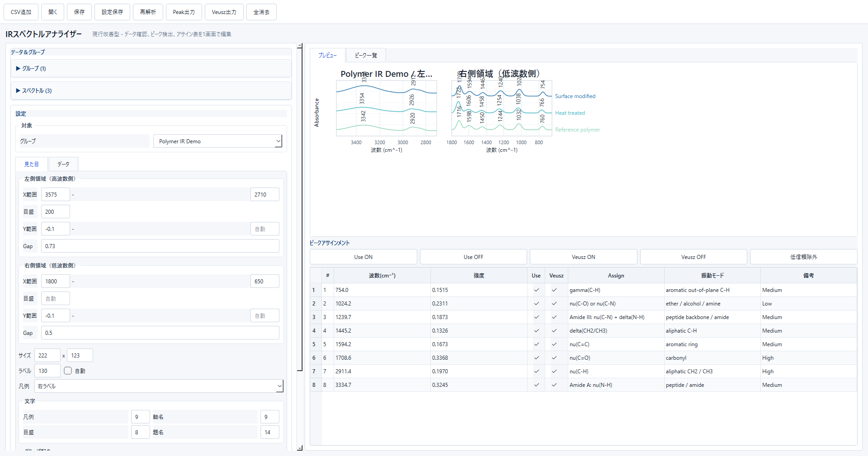Open the Polymer IR Demo group dropdown
The image size is (868, 456).
click(217, 141)
